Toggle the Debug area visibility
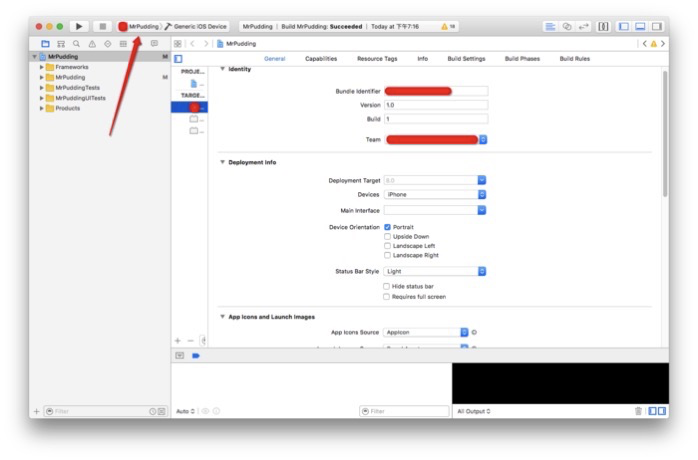Image resolution: width=698 pixels, height=460 pixels. (640, 26)
